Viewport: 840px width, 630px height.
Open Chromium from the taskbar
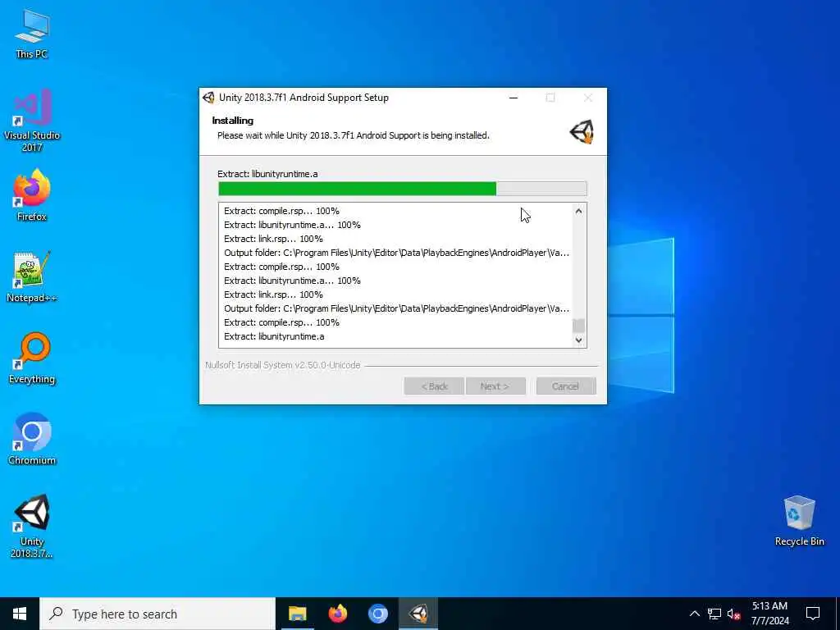click(x=377, y=614)
